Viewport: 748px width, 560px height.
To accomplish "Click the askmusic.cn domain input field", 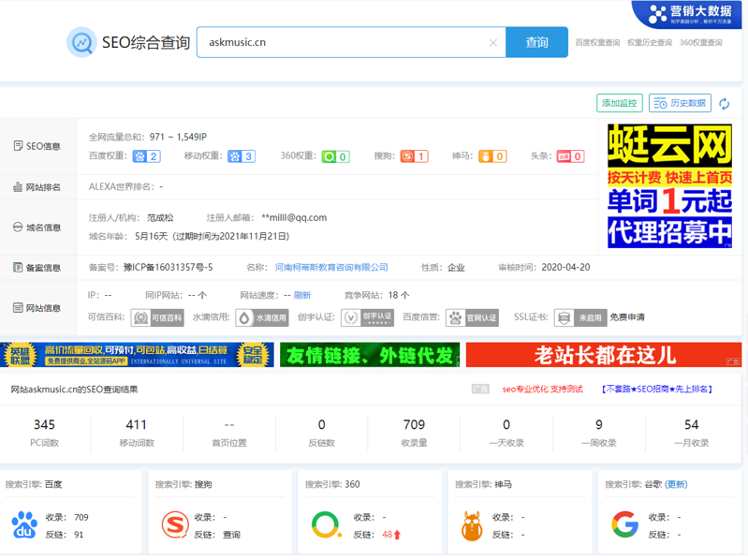I will [x=345, y=42].
